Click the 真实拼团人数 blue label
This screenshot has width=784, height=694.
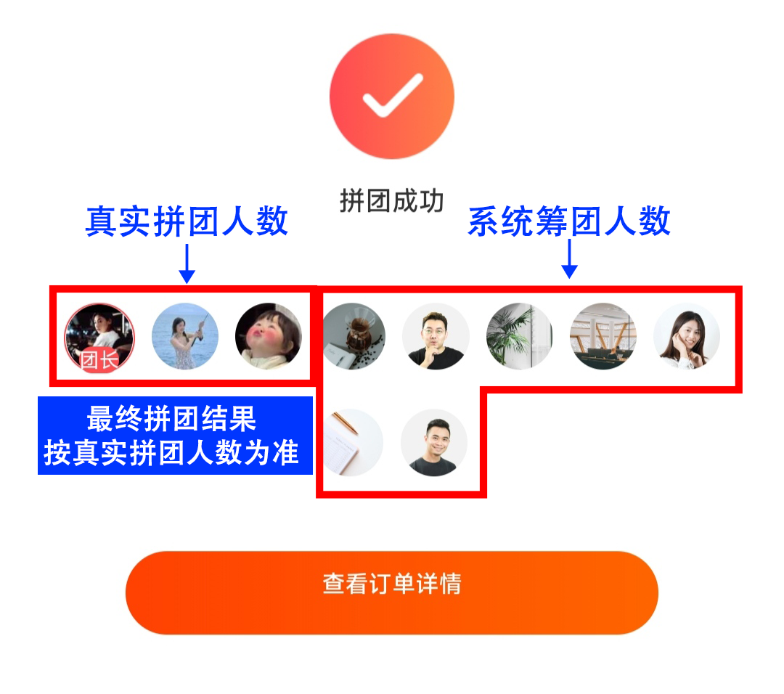187,221
